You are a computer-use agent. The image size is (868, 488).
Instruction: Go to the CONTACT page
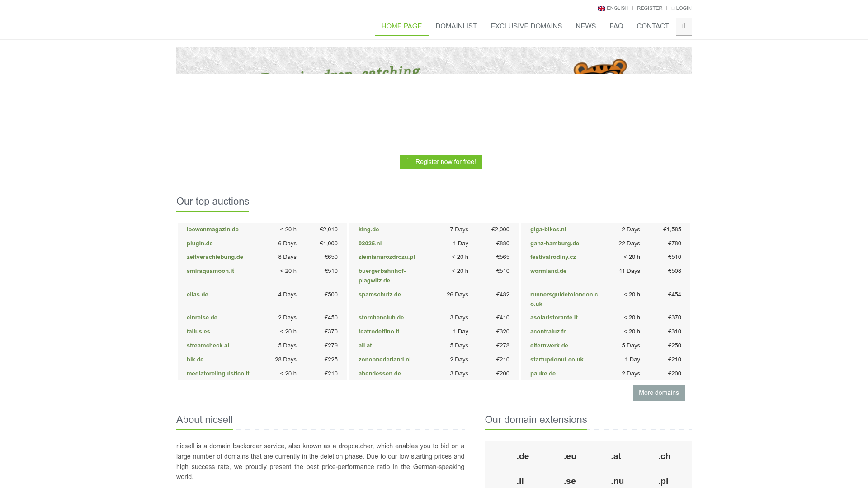653,26
